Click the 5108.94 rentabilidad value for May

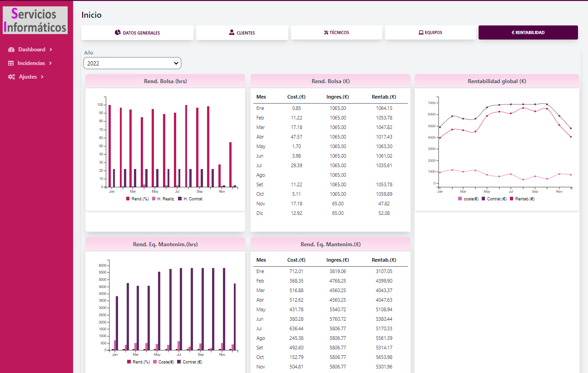[384, 309]
